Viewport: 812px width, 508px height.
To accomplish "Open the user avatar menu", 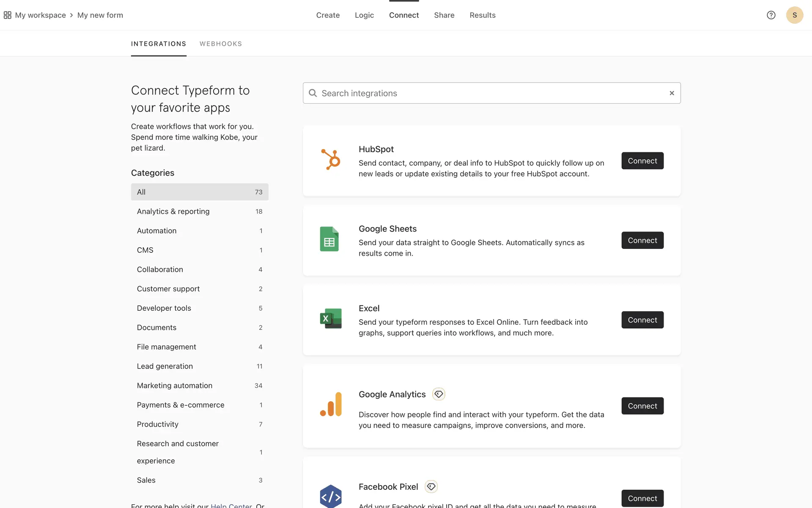I will (x=794, y=15).
